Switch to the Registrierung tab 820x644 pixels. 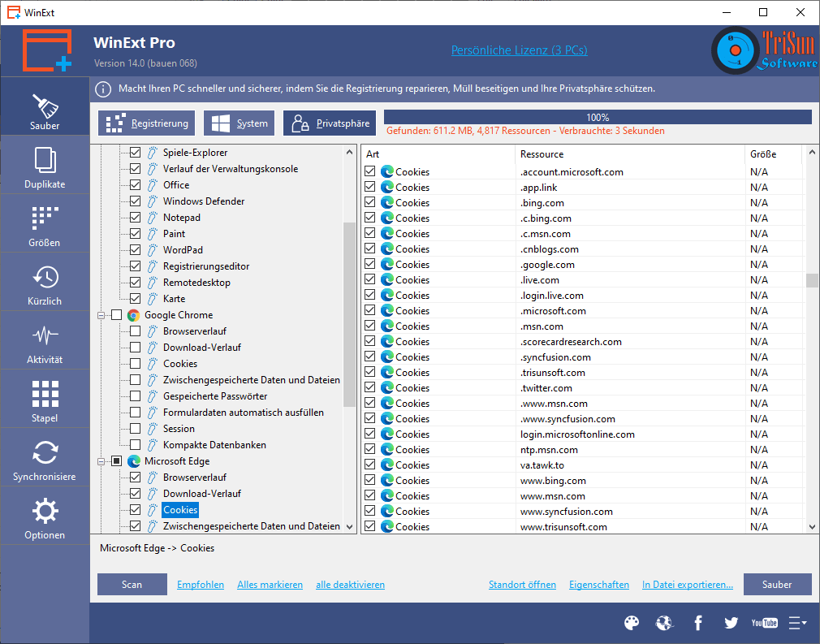(146, 123)
